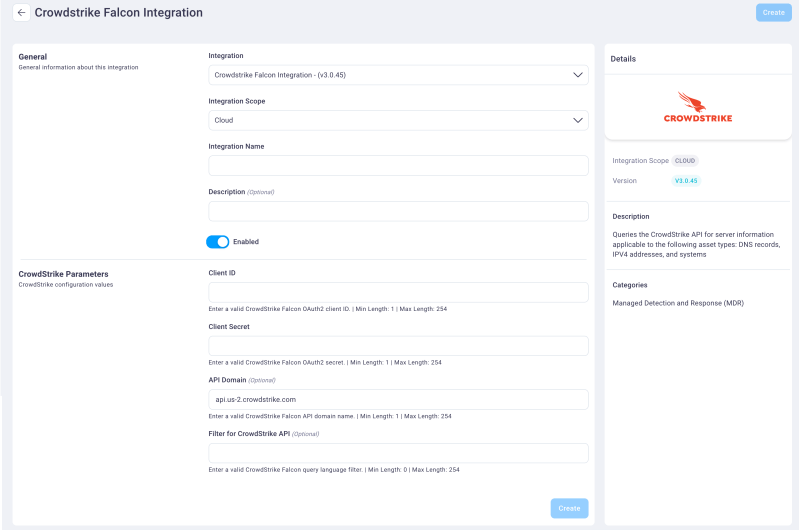Expand the Integration Scope Cloud dropdown
This screenshot has height=530, width=799.
(397, 120)
